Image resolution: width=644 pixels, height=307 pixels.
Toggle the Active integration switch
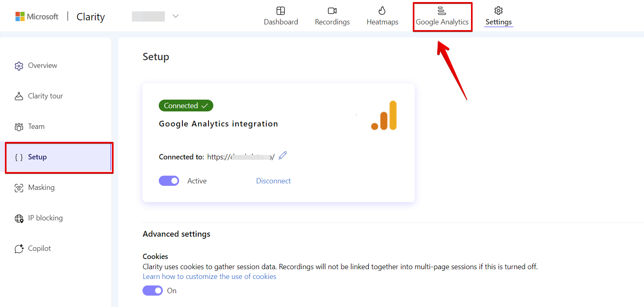tap(169, 181)
